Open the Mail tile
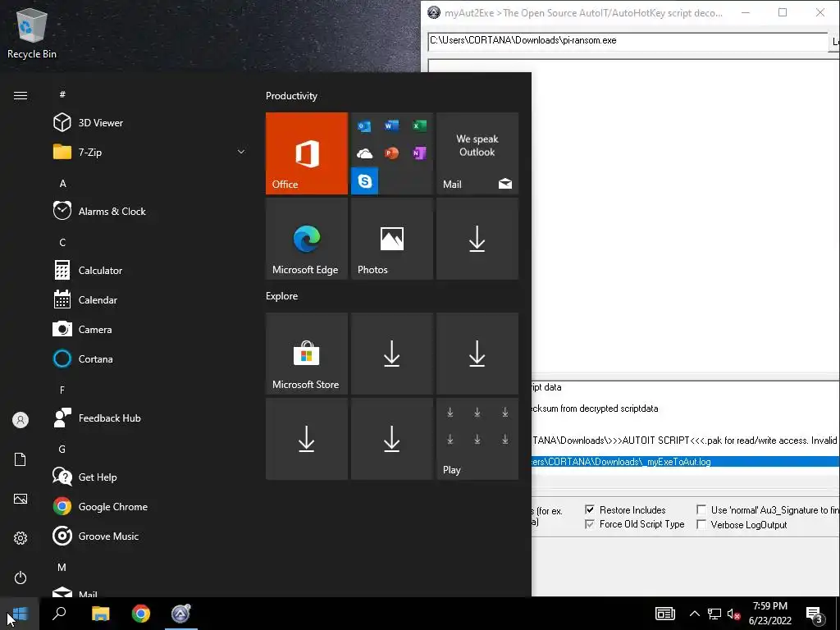The image size is (840, 630). (x=477, y=153)
